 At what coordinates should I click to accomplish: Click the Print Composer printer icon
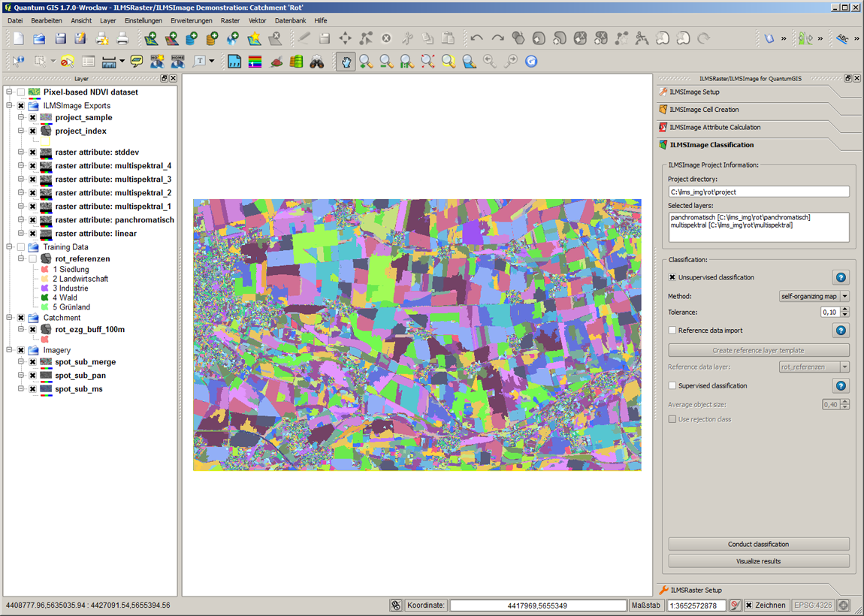point(122,38)
